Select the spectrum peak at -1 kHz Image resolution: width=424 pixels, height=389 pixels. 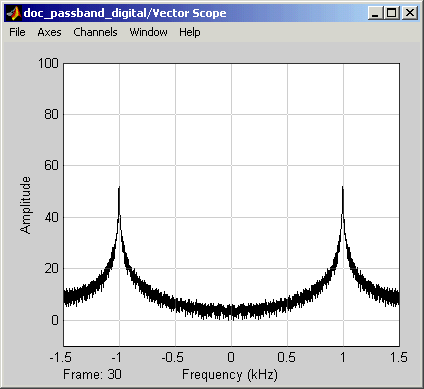(119, 187)
